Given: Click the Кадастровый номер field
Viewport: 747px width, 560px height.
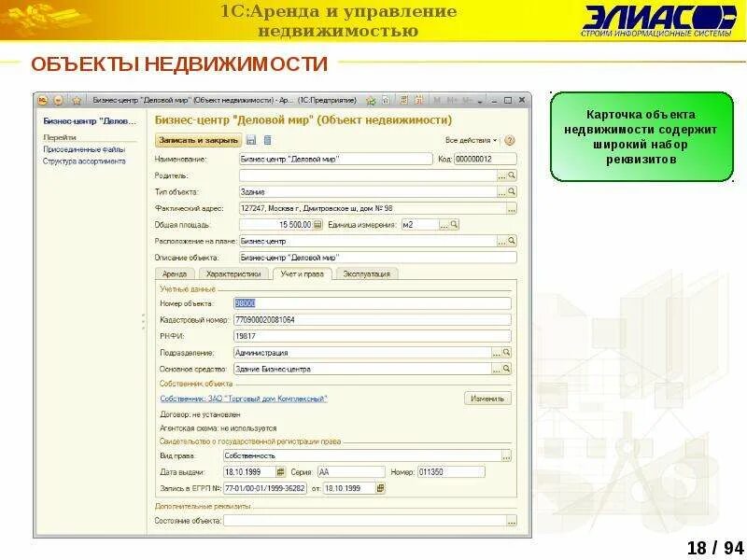Looking at the screenshot, I should click(372, 320).
